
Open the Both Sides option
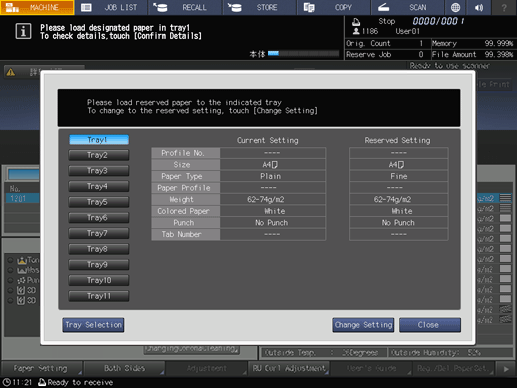pos(124,369)
